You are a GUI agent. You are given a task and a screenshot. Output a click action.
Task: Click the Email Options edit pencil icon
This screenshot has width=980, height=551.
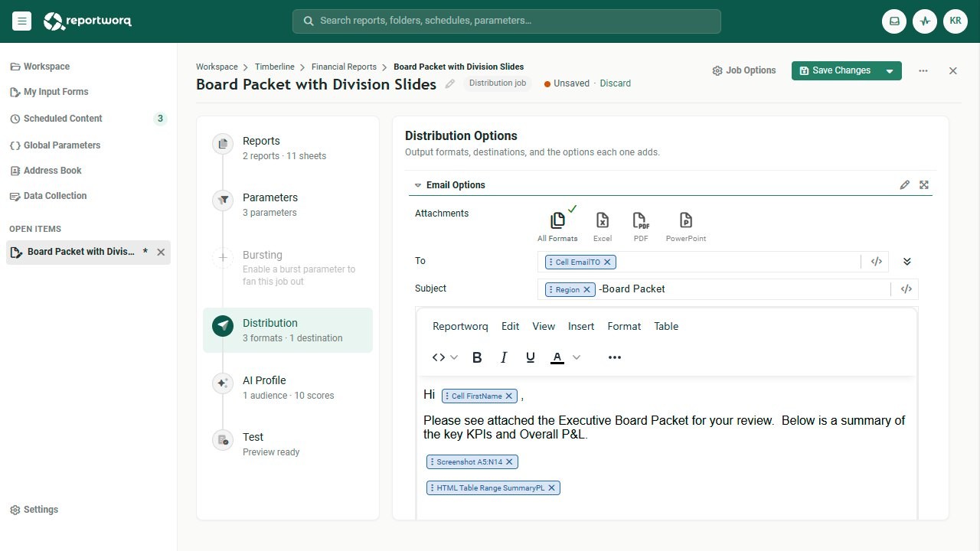[905, 185]
